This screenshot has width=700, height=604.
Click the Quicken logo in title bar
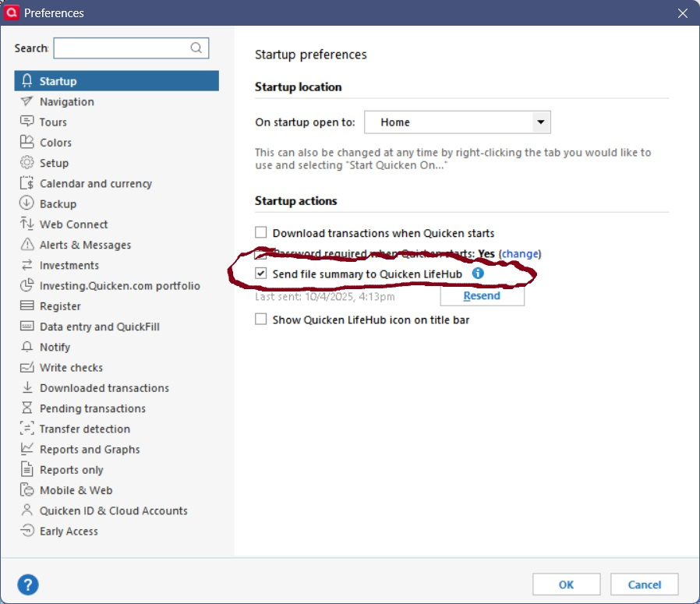11,12
